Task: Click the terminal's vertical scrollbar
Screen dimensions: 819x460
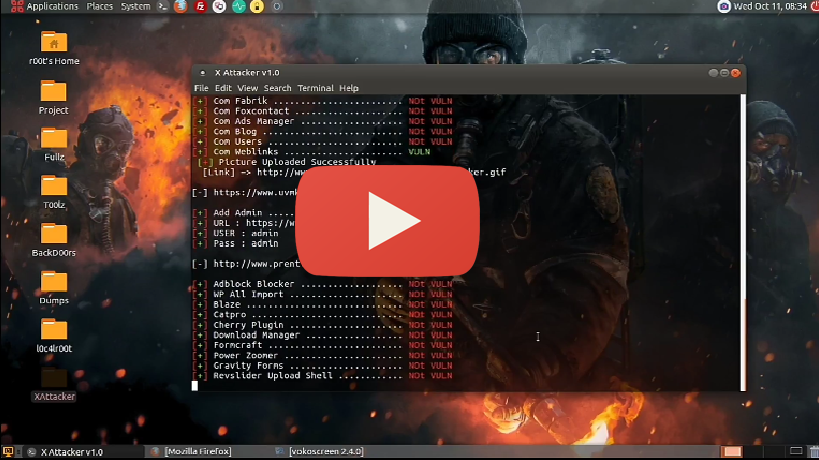Action: click(x=743, y=242)
